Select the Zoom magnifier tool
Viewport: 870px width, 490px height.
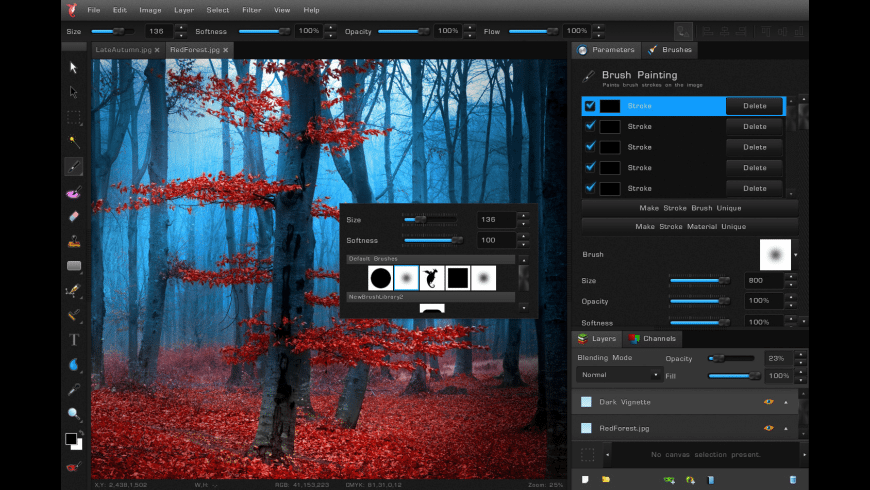74,413
